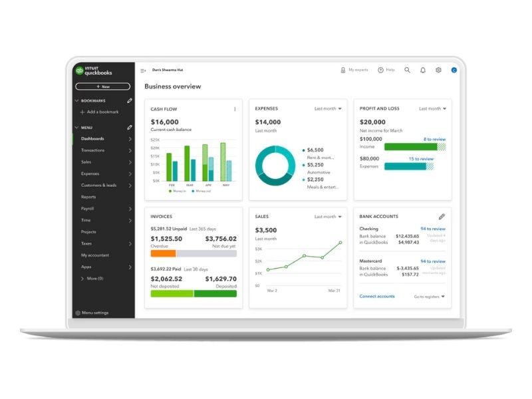The width and height of the screenshot is (532, 399).
Task: Click the expenses donut chart
Action: pos(275,166)
